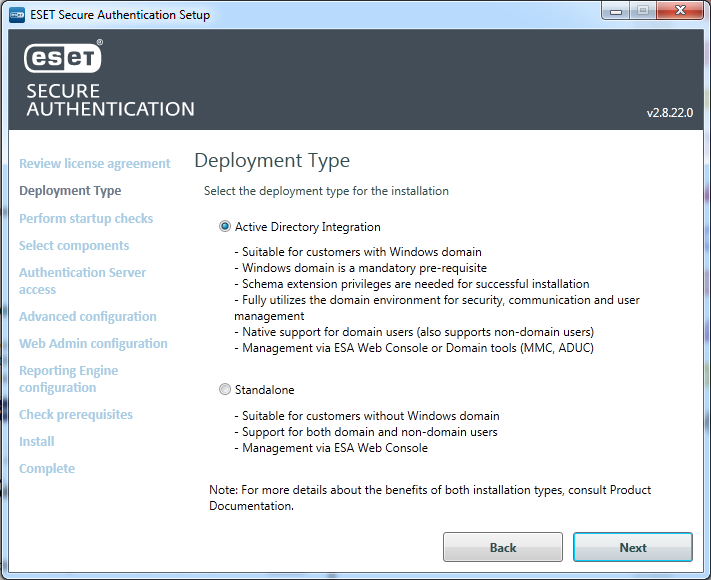Click the 'Deployment Type' page heading
Viewport: 711px width, 580px height.
point(272,161)
